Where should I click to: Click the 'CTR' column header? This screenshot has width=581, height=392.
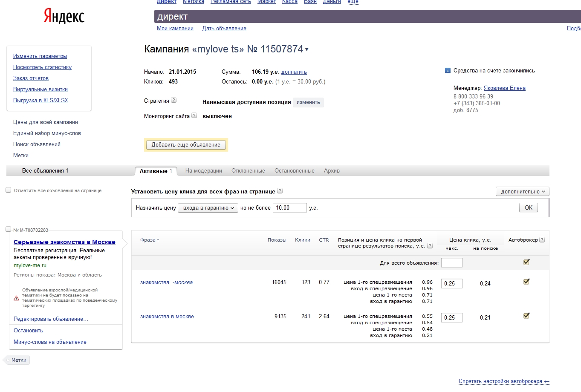pyautogui.click(x=324, y=240)
